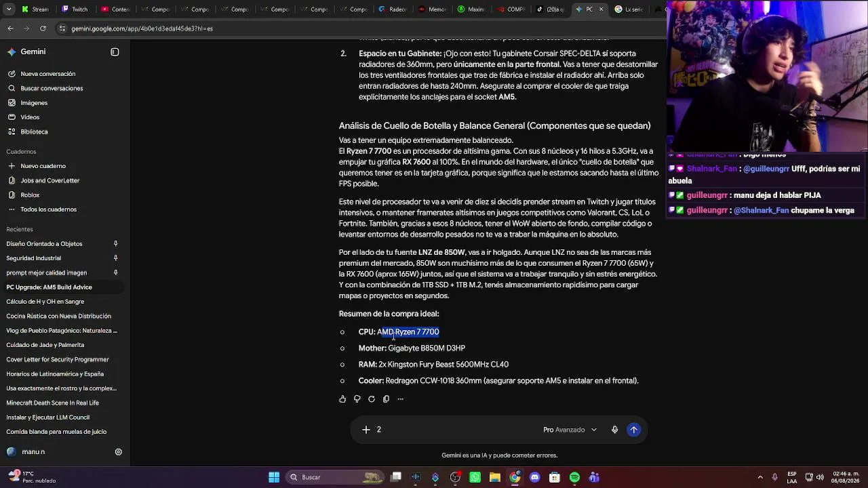Click the gemini.google.com address bar
868x488 pixels.
(359, 28)
